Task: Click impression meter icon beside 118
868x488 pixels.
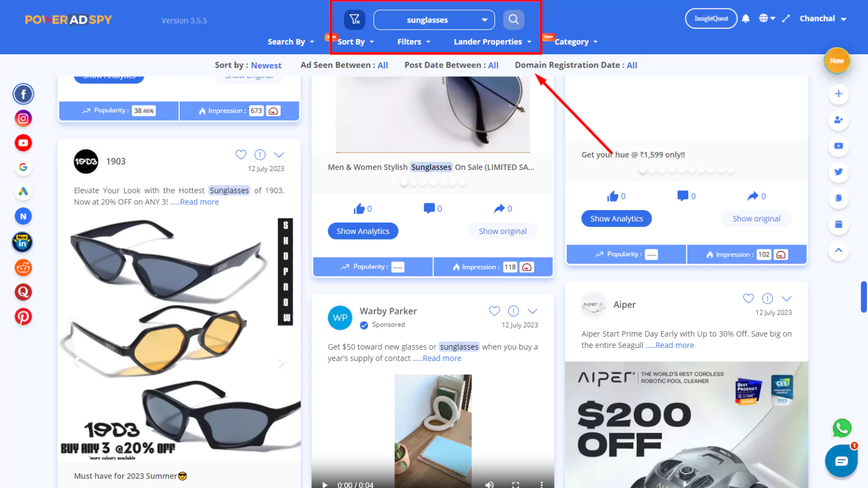Action: [527, 267]
